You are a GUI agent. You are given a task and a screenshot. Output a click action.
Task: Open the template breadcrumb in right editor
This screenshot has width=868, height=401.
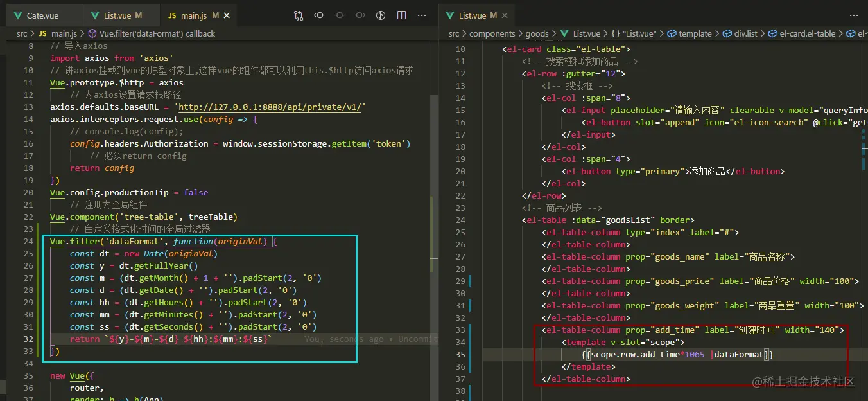[x=695, y=33]
